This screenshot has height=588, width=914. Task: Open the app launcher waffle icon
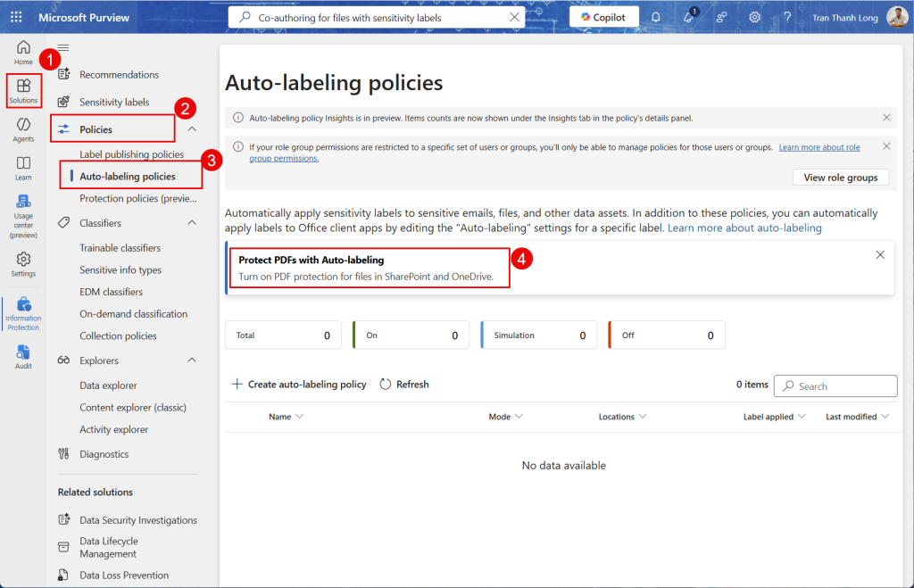coord(16,17)
